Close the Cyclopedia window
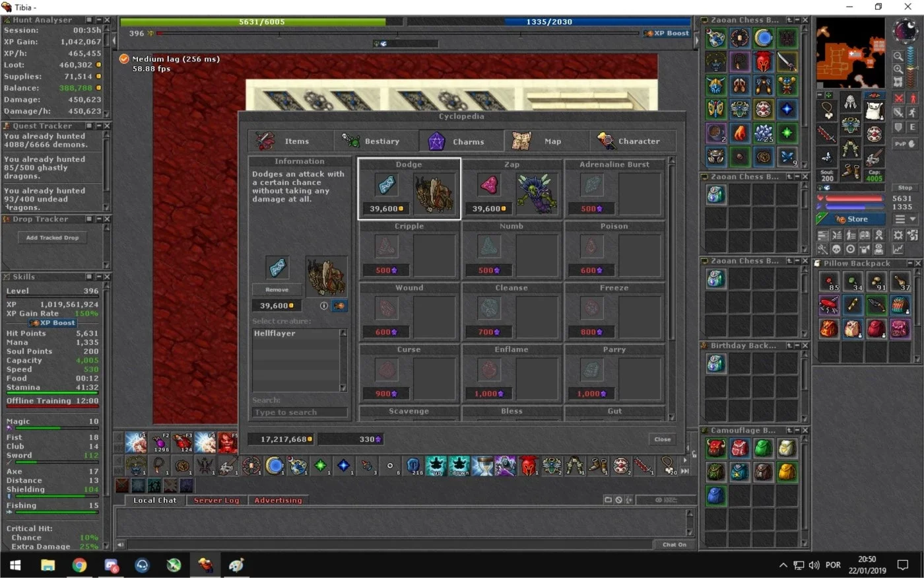 pyautogui.click(x=663, y=439)
